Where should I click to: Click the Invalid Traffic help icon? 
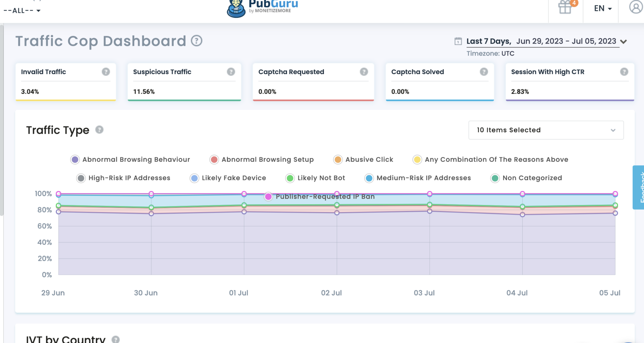105,72
